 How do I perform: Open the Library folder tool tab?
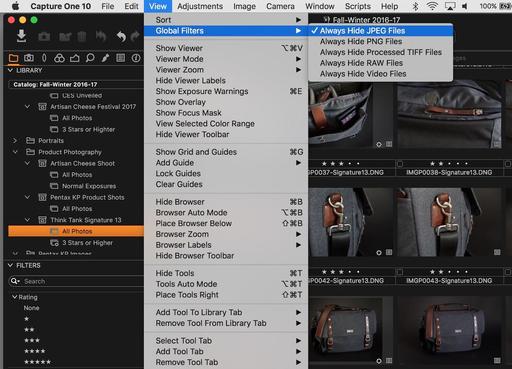pyautogui.click(x=13, y=58)
